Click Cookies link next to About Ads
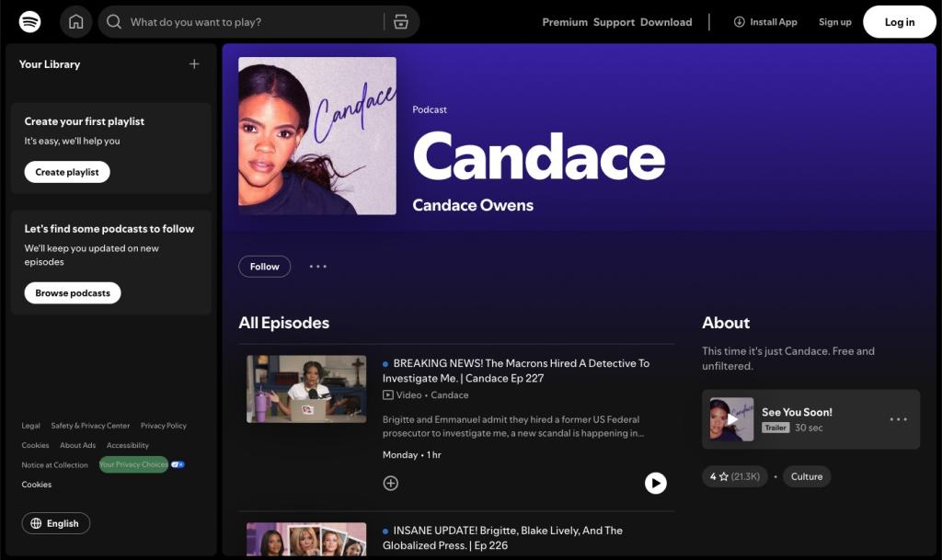 pos(36,445)
